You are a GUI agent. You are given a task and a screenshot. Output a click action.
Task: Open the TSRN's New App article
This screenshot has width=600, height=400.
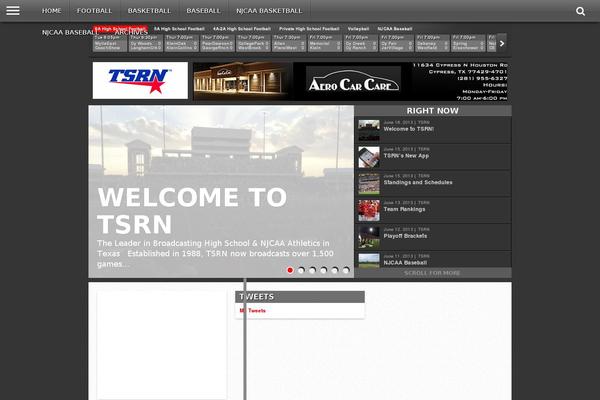[x=406, y=156]
